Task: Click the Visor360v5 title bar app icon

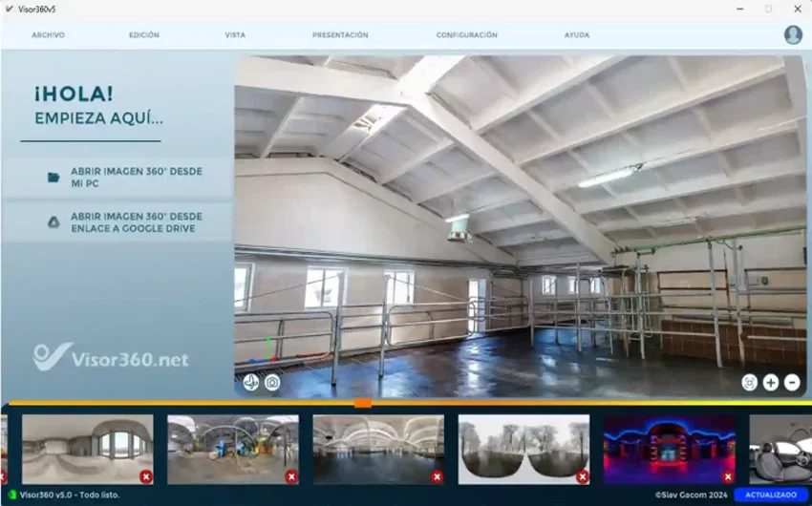Action: pyautogui.click(x=9, y=9)
